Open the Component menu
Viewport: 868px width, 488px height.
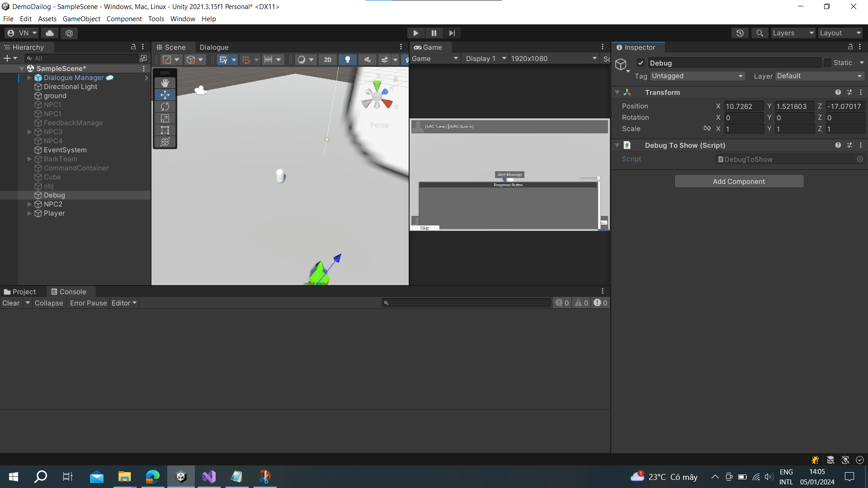click(x=124, y=19)
